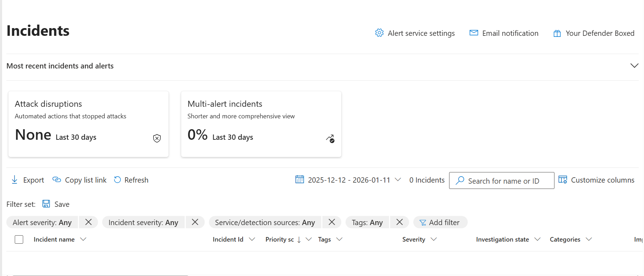Click the date range 2025-12-12 - 2026-01-11
644x276 pixels.
349,180
